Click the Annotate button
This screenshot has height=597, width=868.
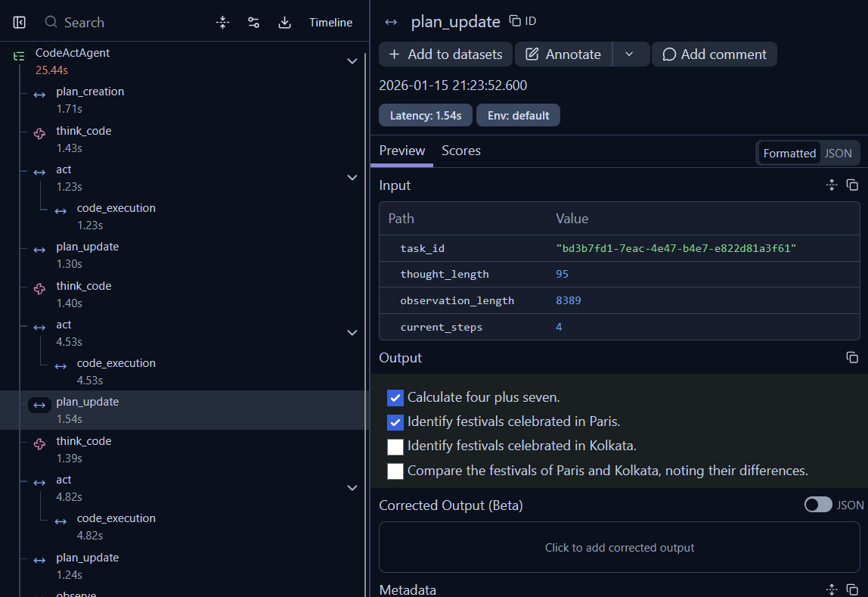(x=563, y=54)
